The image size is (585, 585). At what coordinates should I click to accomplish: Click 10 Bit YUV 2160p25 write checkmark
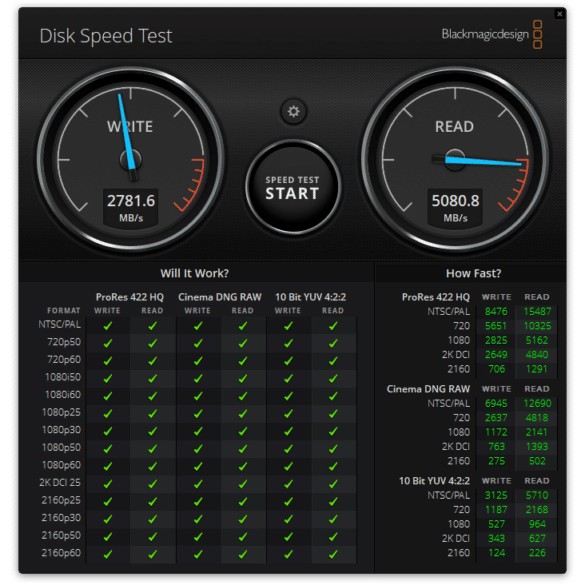click(288, 501)
